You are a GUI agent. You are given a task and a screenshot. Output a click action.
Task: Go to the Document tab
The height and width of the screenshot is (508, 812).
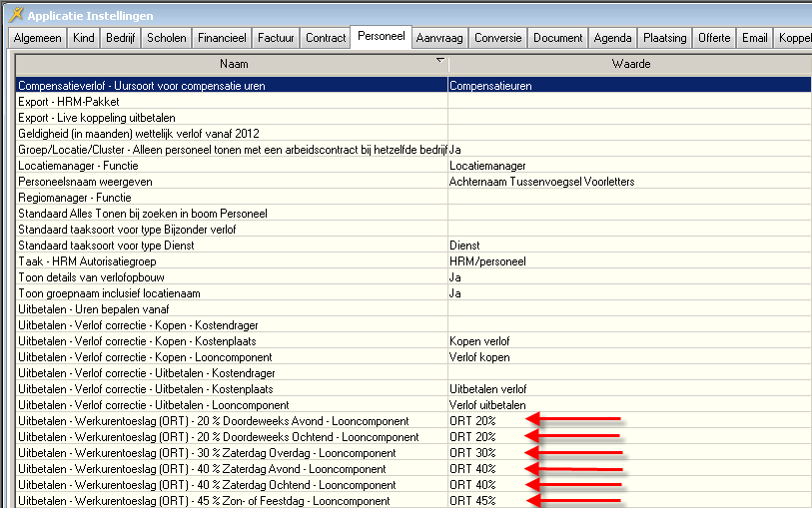[x=557, y=38]
